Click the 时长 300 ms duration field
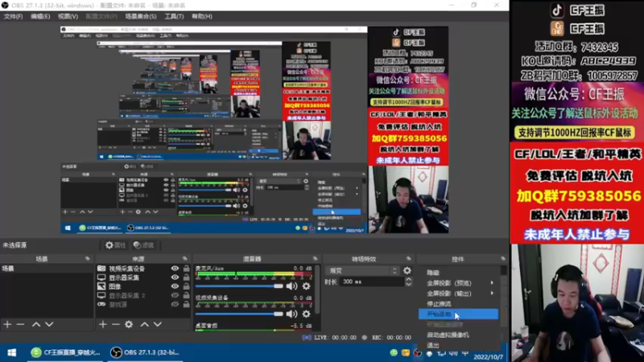The width and height of the screenshot is (644, 362). (x=372, y=282)
